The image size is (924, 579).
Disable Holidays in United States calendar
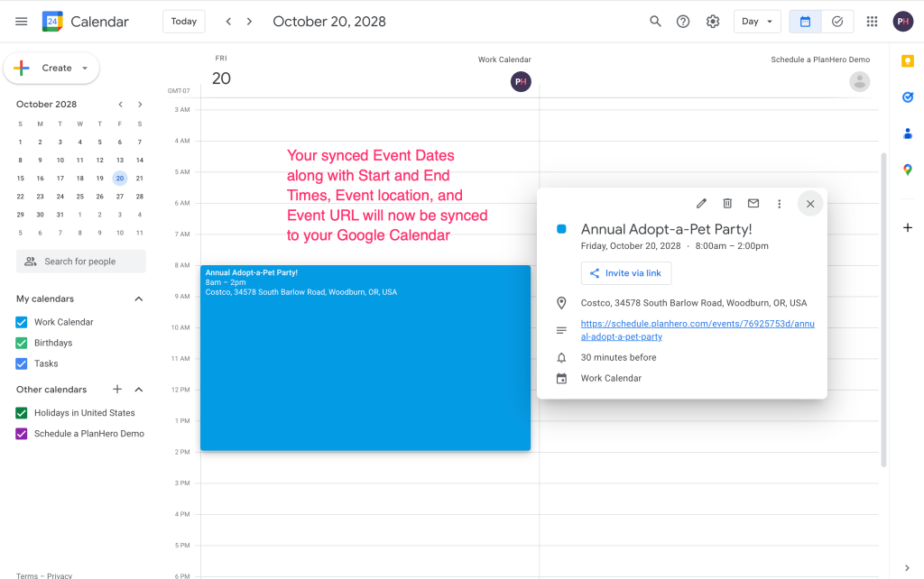[22, 413]
